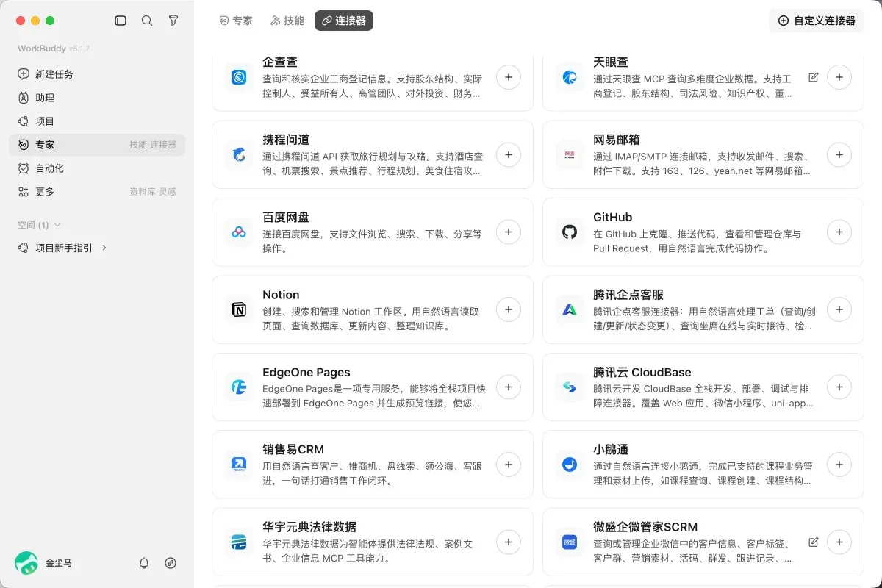Image resolution: width=882 pixels, height=588 pixels.
Task: Switch to the 技能 tab
Action: (287, 21)
